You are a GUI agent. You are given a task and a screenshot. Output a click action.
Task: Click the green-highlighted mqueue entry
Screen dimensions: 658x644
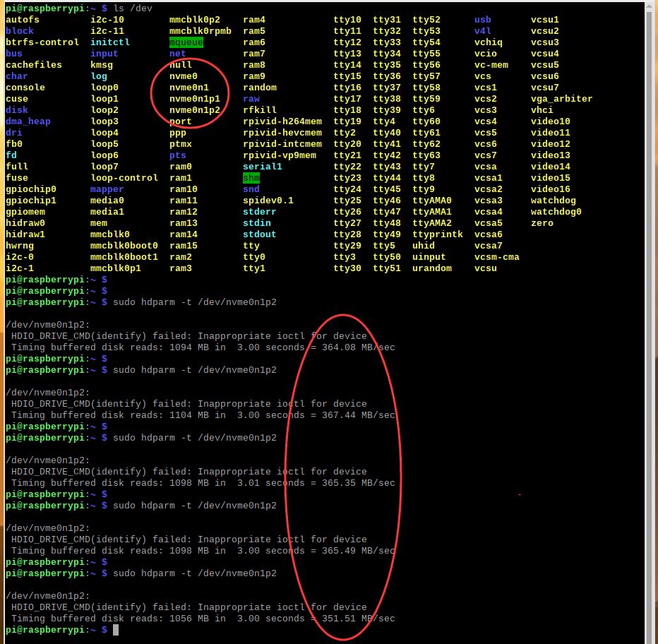click(x=186, y=42)
